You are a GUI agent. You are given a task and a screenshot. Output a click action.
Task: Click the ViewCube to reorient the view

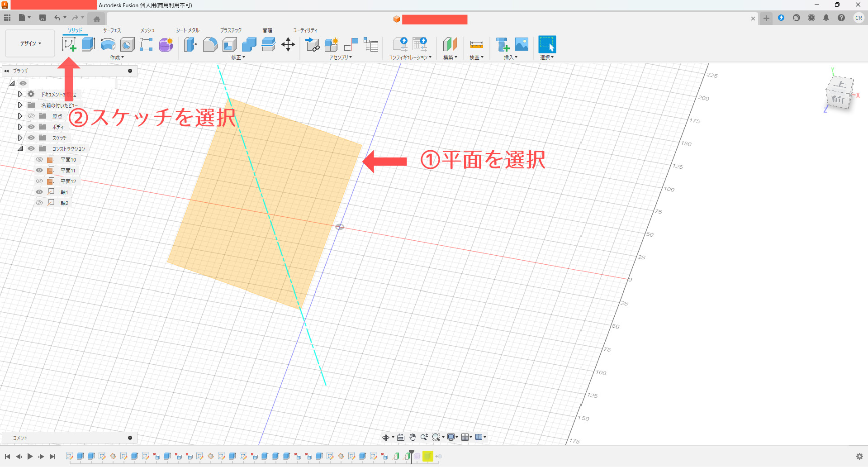[840, 93]
